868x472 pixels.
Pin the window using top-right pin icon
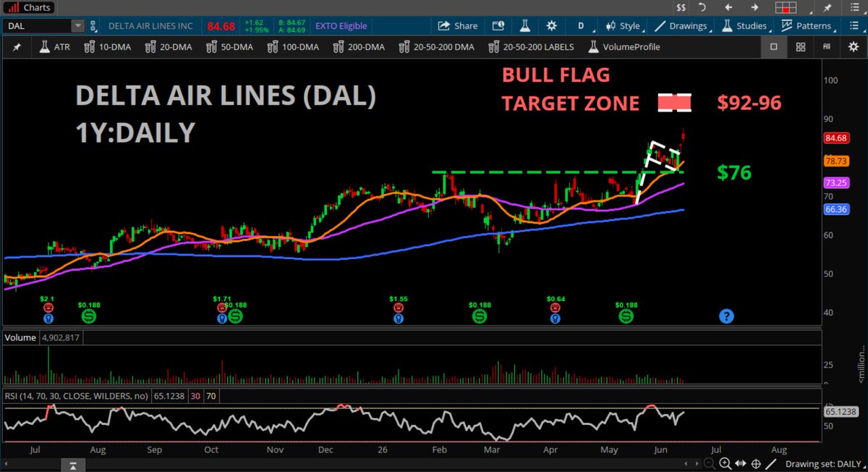click(828, 7)
